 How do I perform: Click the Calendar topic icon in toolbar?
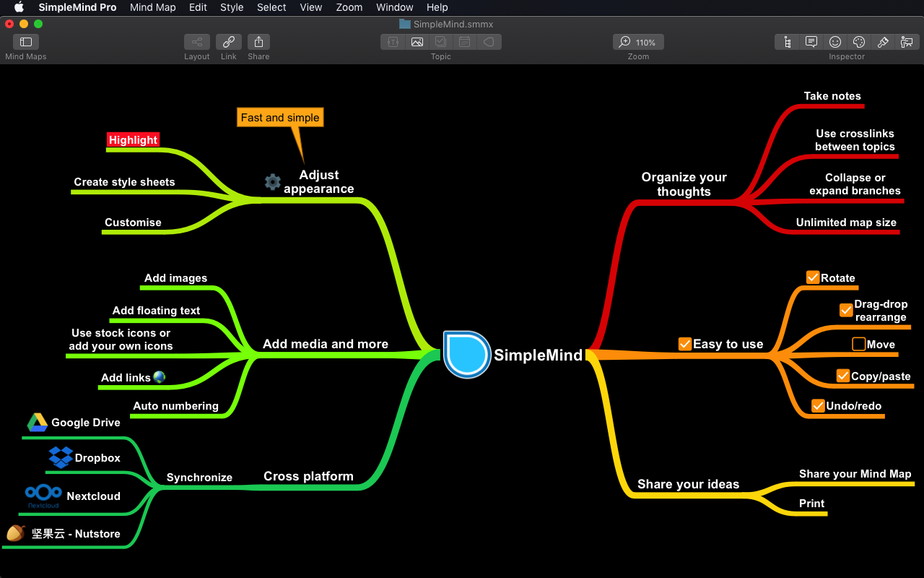(465, 41)
